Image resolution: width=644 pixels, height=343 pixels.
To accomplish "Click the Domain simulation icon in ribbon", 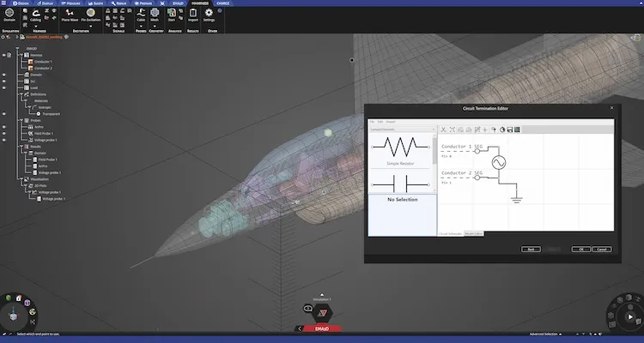I will 9,14.
